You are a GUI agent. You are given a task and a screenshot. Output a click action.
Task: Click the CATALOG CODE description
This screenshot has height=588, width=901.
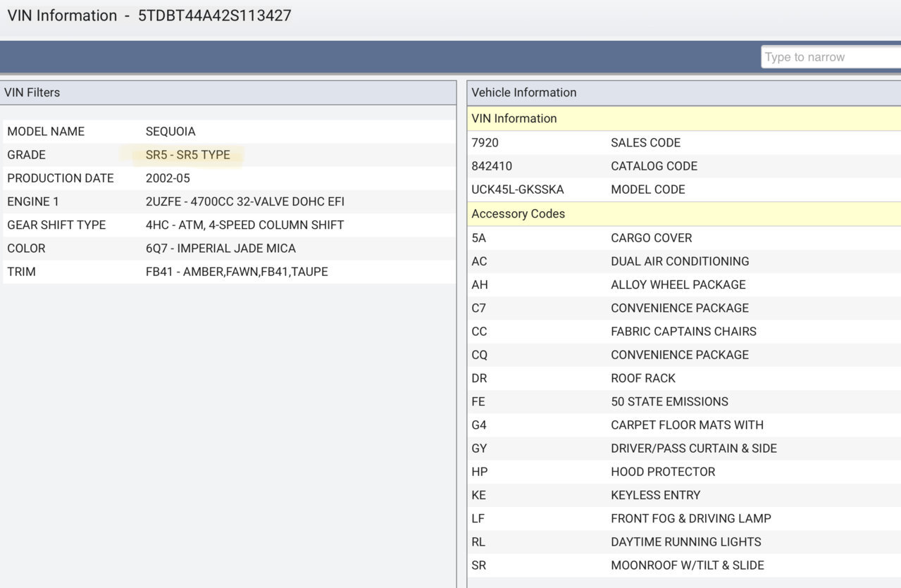coord(654,165)
